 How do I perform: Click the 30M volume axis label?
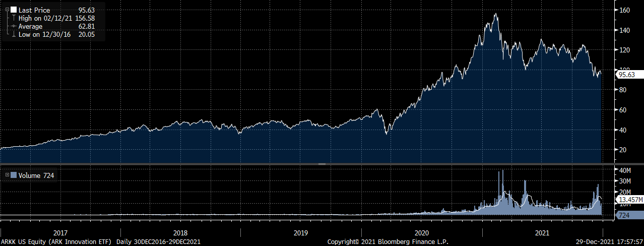click(625, 181)
